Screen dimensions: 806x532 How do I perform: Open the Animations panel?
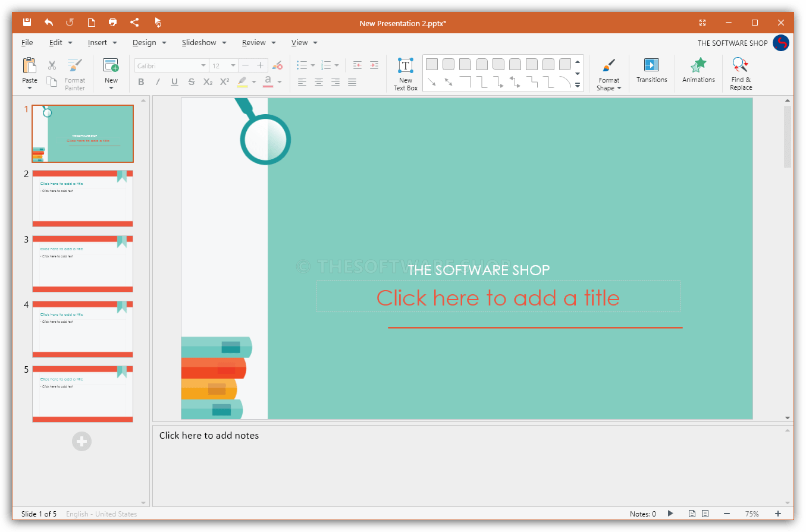coord(698,73)
